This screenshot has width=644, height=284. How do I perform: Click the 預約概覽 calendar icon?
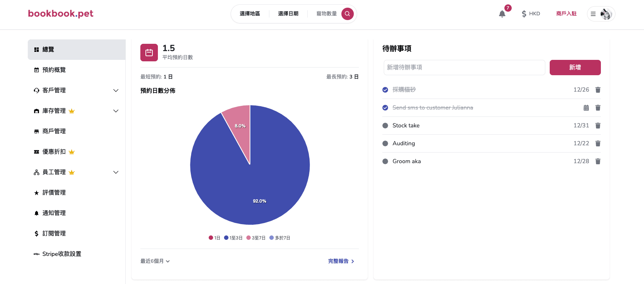click(x=37, y=70)
